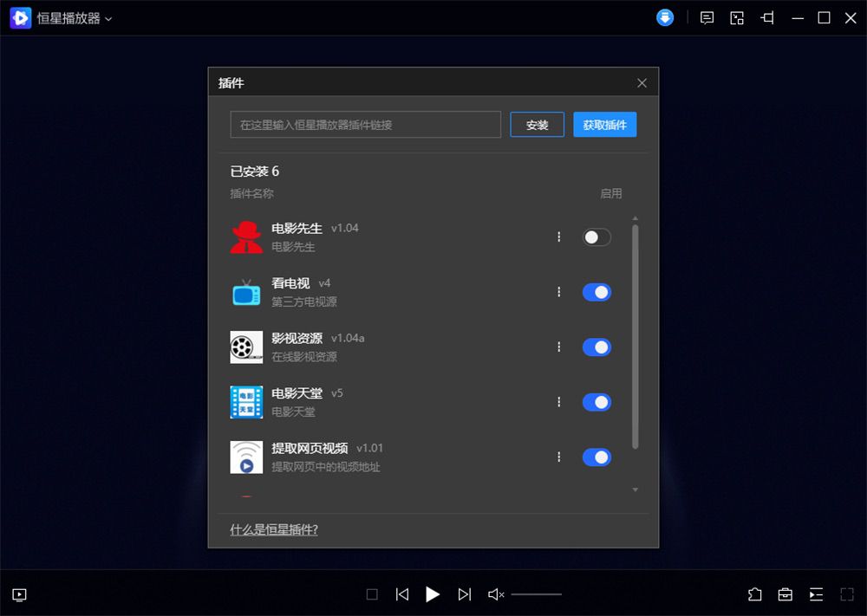Click the plugin puzzle icon in bottom bar
867x616 pixels.
click(x=754, y=594)
